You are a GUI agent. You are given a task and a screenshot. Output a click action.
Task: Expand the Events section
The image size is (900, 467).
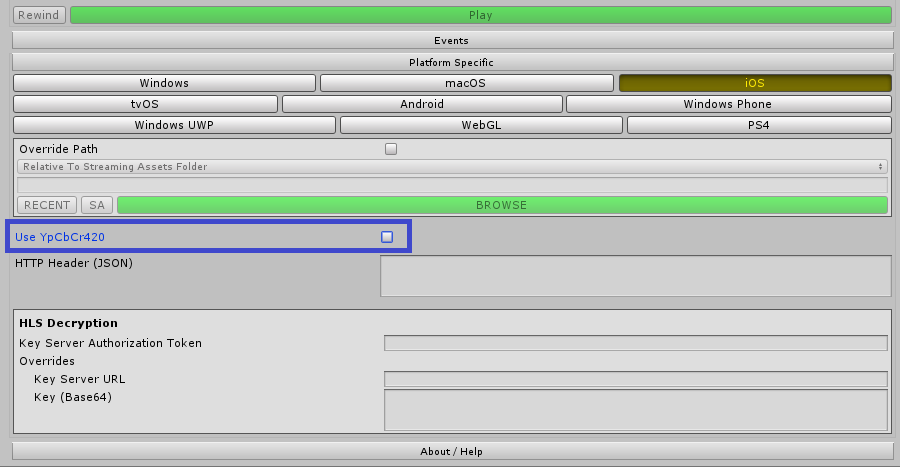(x=451, y=41)
